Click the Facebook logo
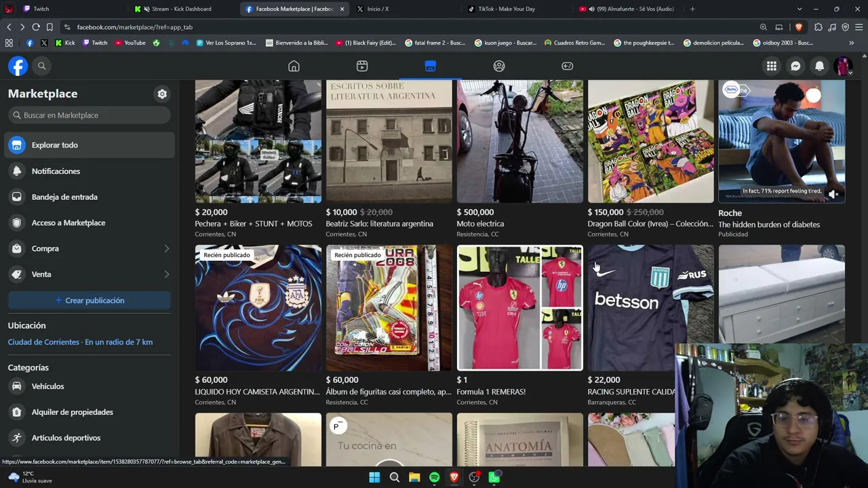This screenshot has height=488, width=868. click(x=18, y=66)
